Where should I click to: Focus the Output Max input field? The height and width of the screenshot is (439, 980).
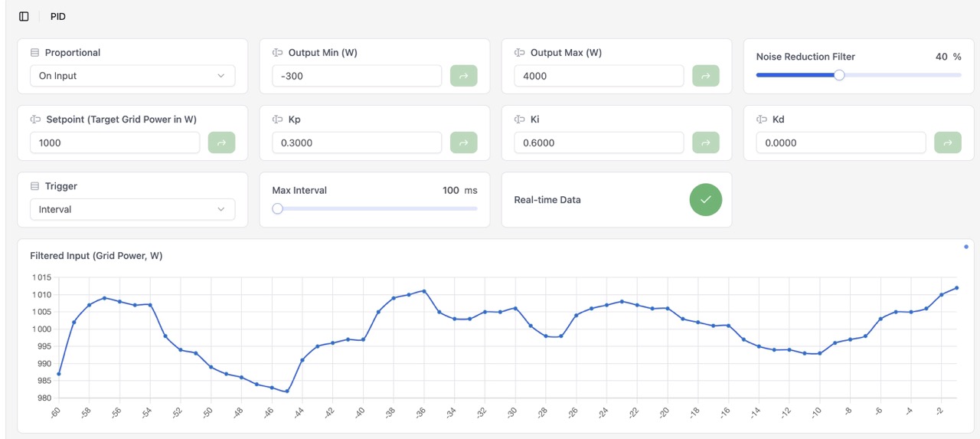599,76
